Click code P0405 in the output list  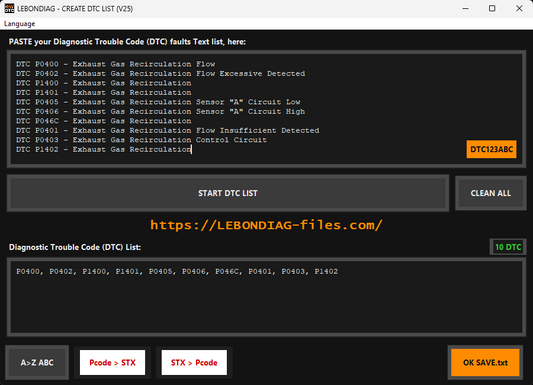click(x=160, y=272)
